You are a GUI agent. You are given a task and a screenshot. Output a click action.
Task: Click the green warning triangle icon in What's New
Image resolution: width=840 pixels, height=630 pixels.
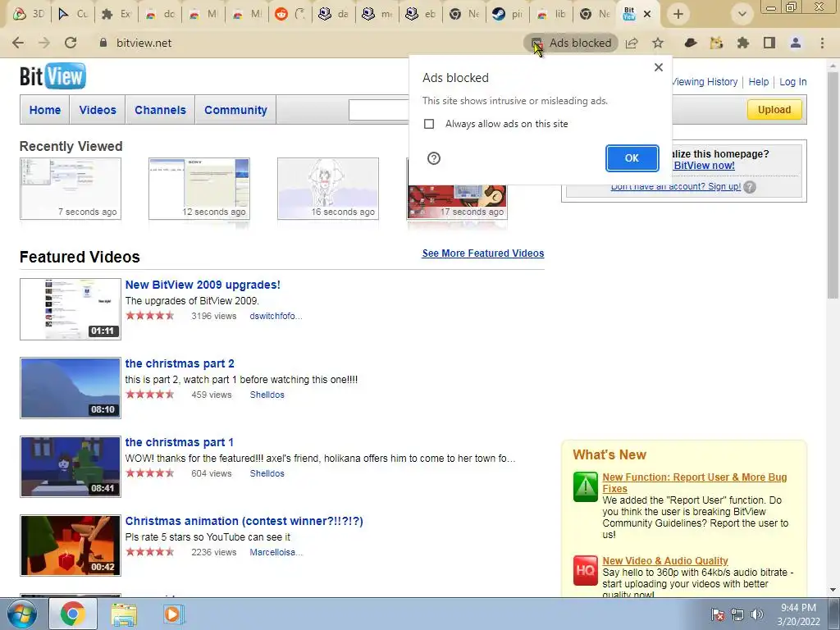click(585, 486)
